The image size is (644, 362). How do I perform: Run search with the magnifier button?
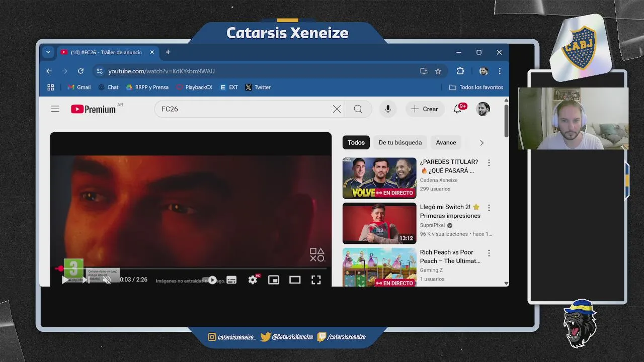point(358,109)
